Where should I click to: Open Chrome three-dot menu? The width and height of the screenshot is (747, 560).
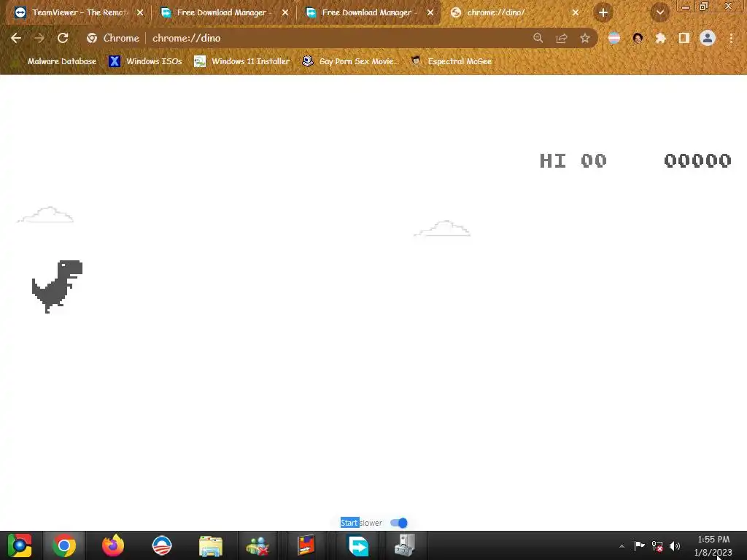(x=731, y=38)
